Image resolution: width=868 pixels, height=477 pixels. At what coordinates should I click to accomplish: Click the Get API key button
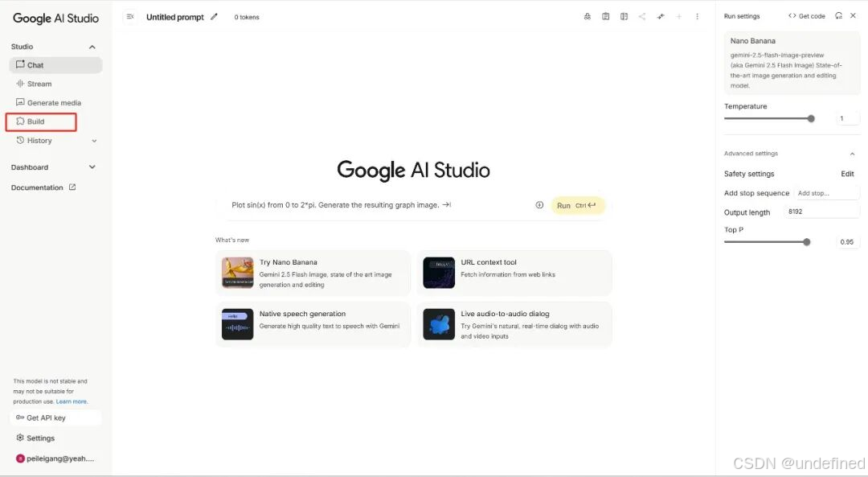[x=55, y=417]
